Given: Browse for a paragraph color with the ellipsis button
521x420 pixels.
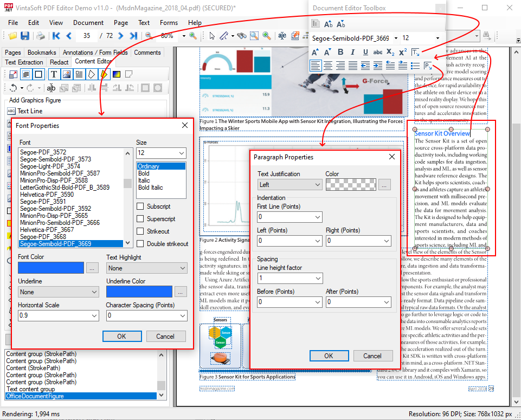Looking at the screenshot, I should pos(384,185).
